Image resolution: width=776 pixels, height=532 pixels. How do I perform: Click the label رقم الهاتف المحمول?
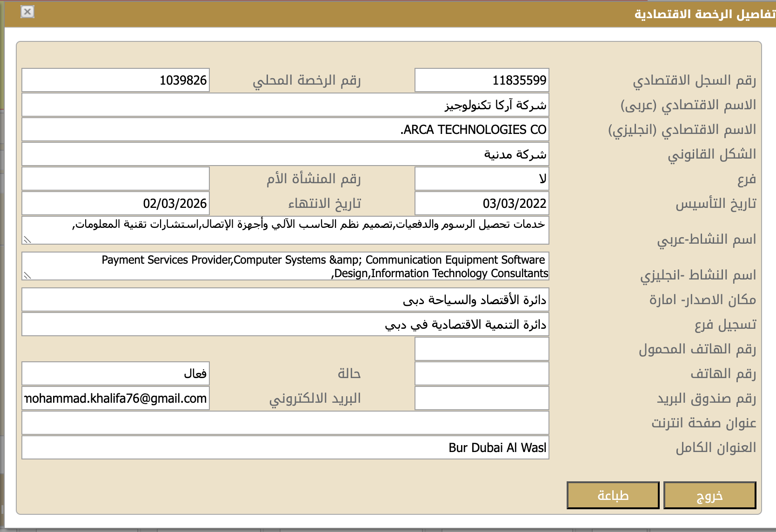697,349
